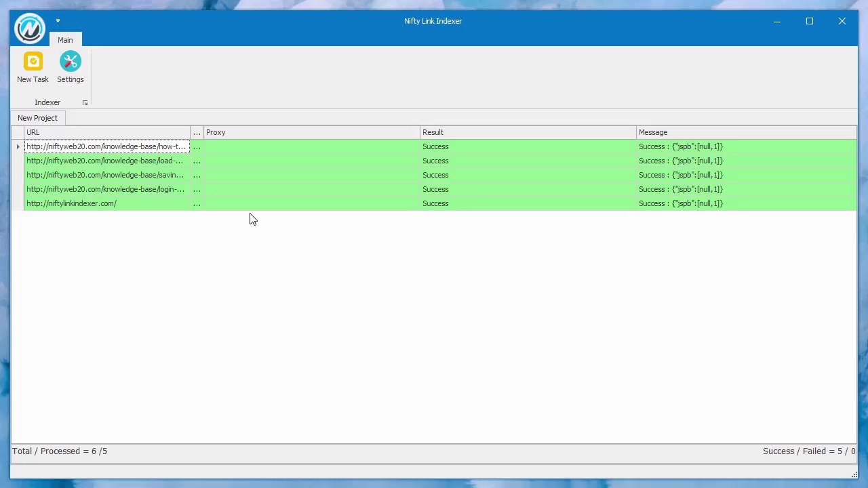
Task: Select the knowledge-base/load-... URL cell
Action: pyautogui.click(x=107, y=161)
